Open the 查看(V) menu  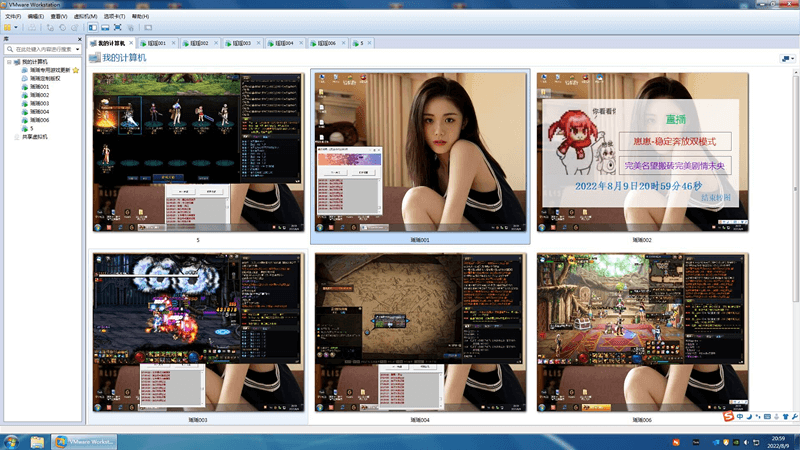pyautogui.click(x=59, y=16)
